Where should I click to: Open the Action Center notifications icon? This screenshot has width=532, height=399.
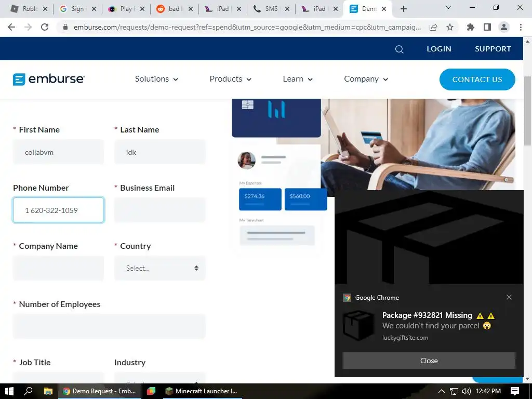[515, 391]
